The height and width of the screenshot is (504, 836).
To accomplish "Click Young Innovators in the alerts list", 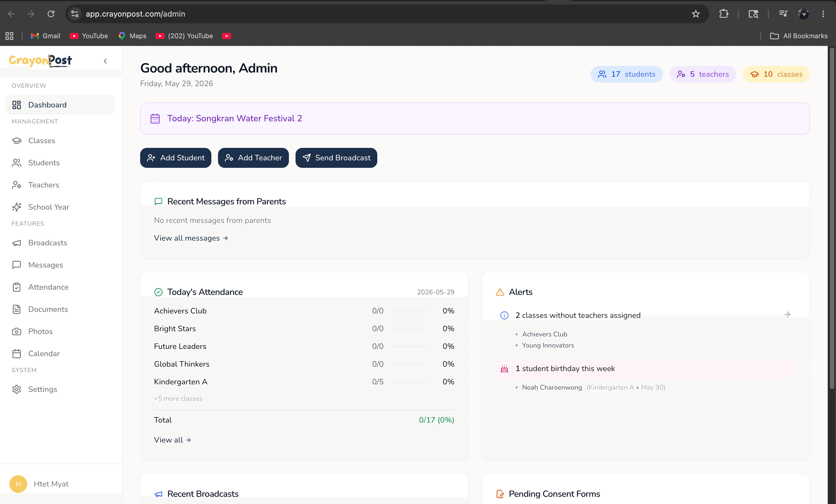I will point(548,345).
